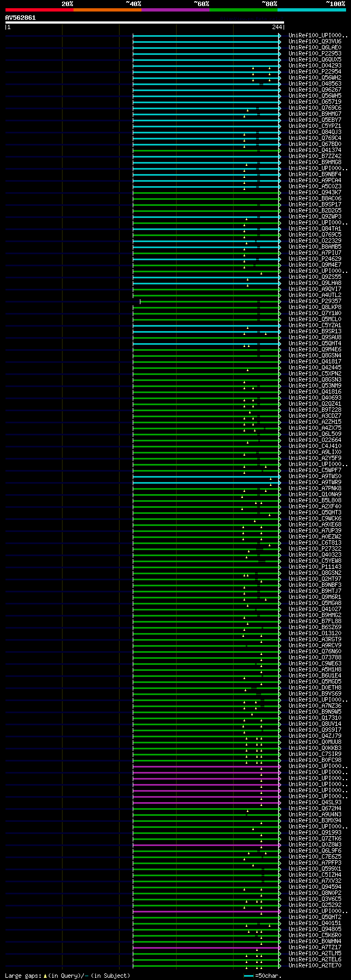Click the UniRef100_Q40693 label

[x=315, y=397]
